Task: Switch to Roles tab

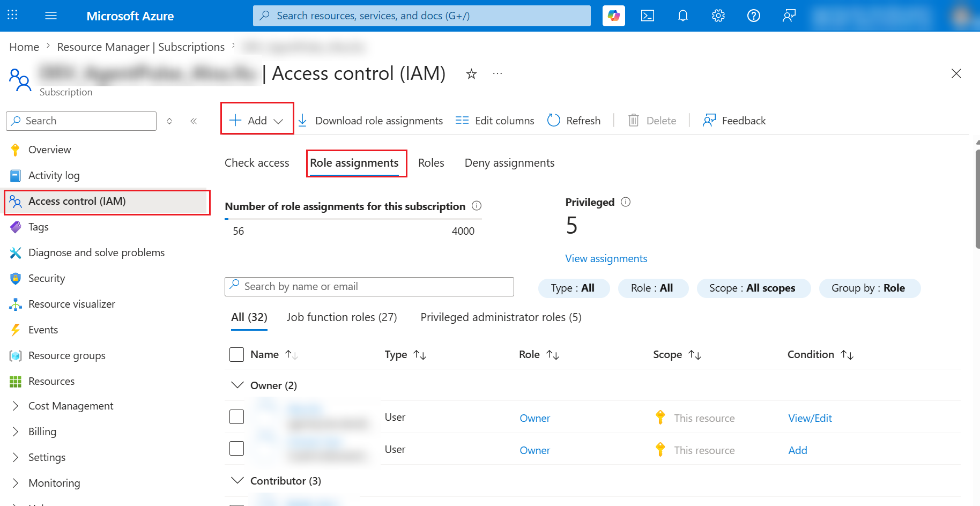Action: tap(431, 163)
